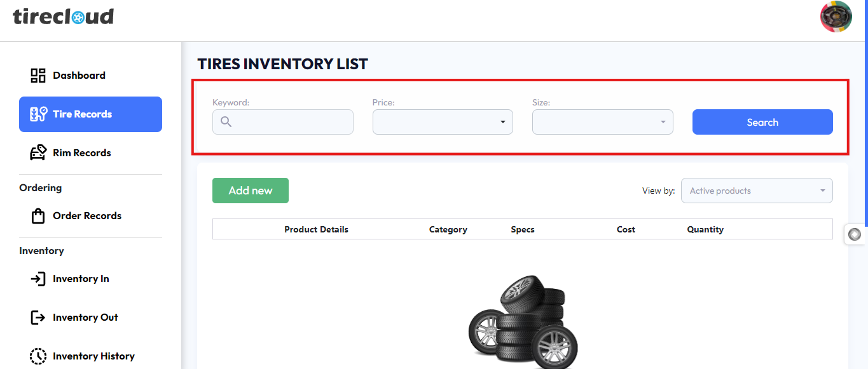The image size is (868, 369).
Task: Open the View by Active products dropdown
Action: pyautogui.click(x=757, y=191)
